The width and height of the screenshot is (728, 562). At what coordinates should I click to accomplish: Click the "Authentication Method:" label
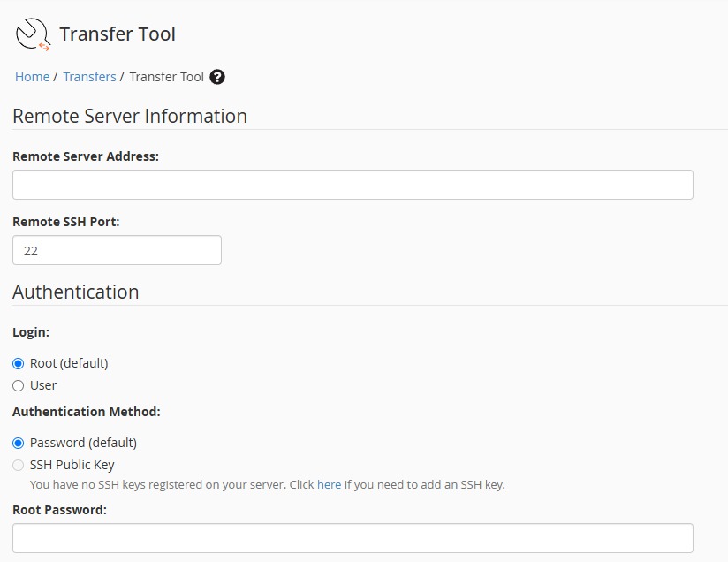click(x=87, y=412)
